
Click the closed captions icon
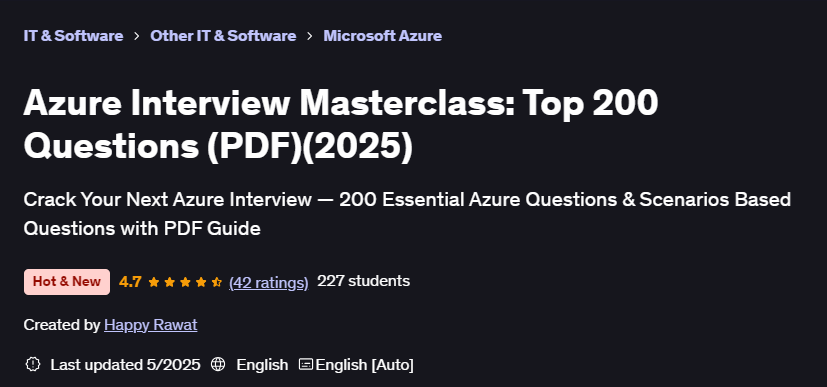point(306,364)
